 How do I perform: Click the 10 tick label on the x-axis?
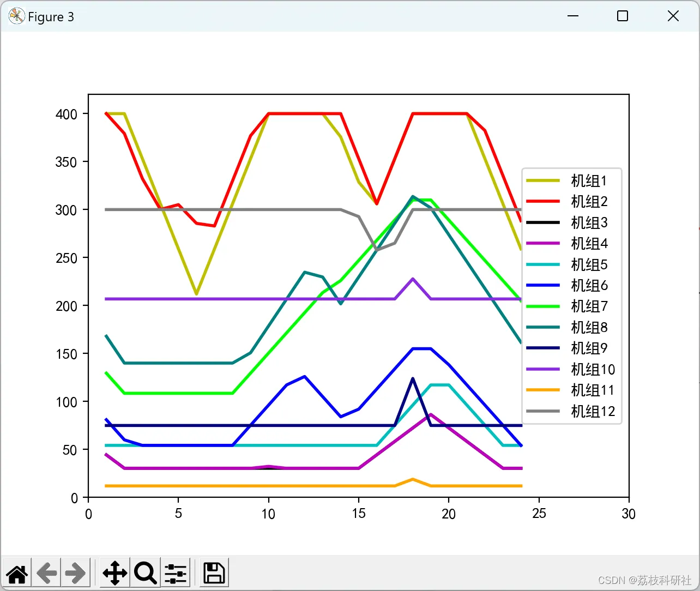268,514
